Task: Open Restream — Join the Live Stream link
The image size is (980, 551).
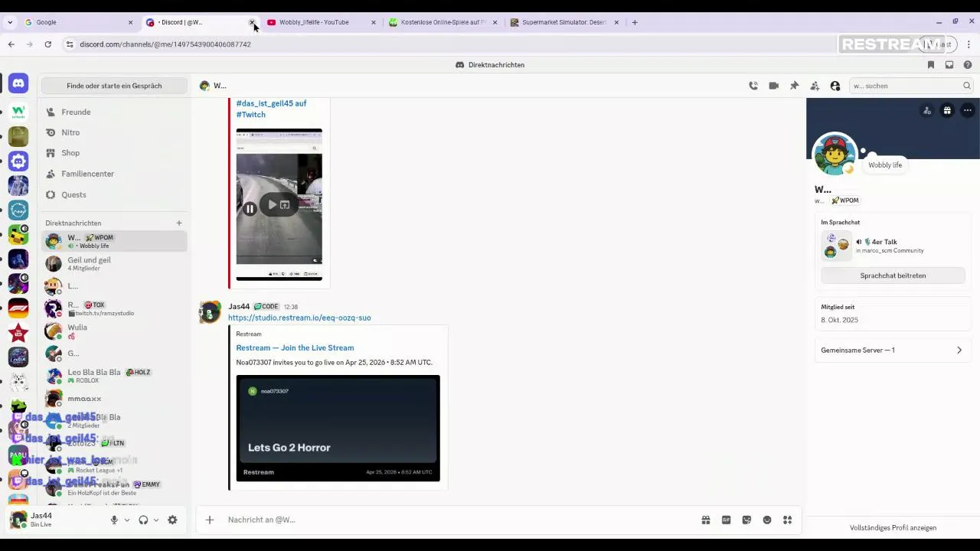Action: tap(295, 347)
